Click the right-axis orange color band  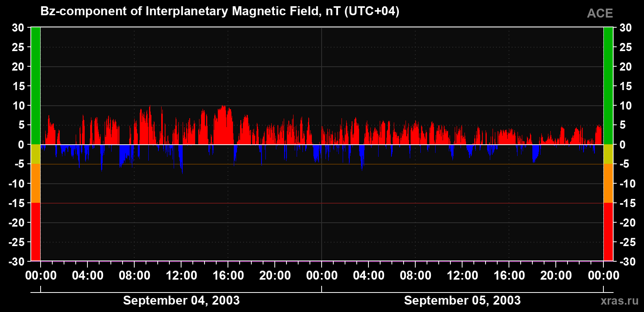pyautogui.click(x=608, y=183)
